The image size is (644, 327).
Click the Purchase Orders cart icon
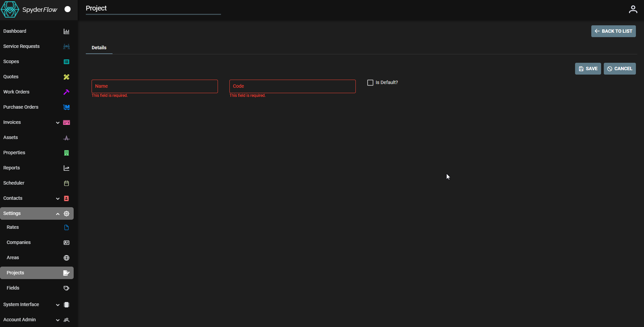point(66,107)
